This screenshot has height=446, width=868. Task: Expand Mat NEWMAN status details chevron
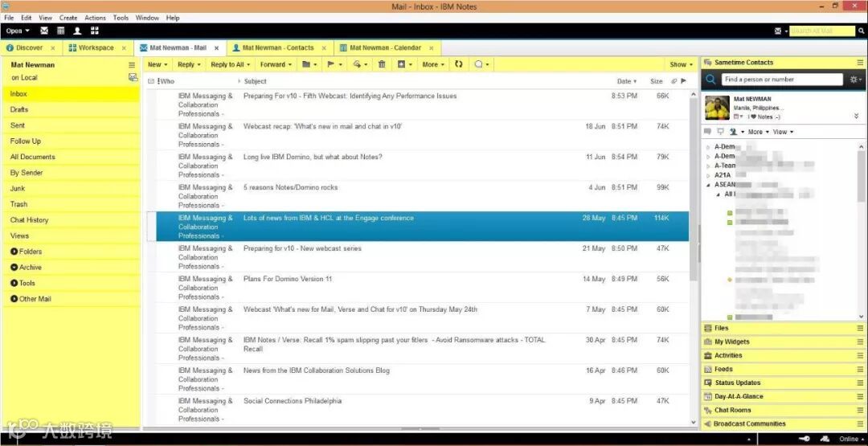(857, 117)
